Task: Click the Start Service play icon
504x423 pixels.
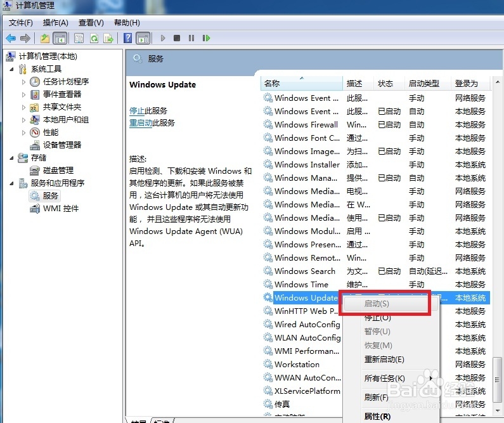Action: (163, 38)
